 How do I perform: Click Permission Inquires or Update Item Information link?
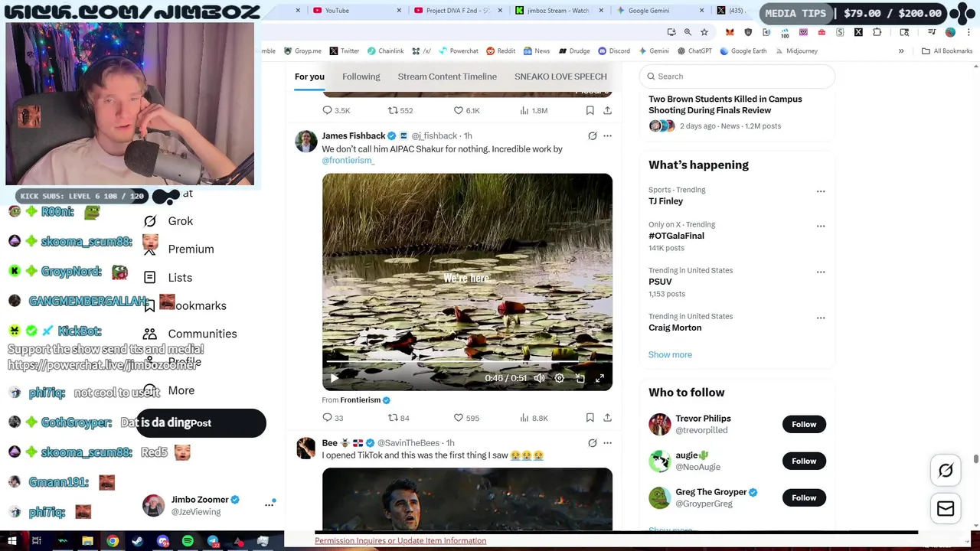[400, 541]
